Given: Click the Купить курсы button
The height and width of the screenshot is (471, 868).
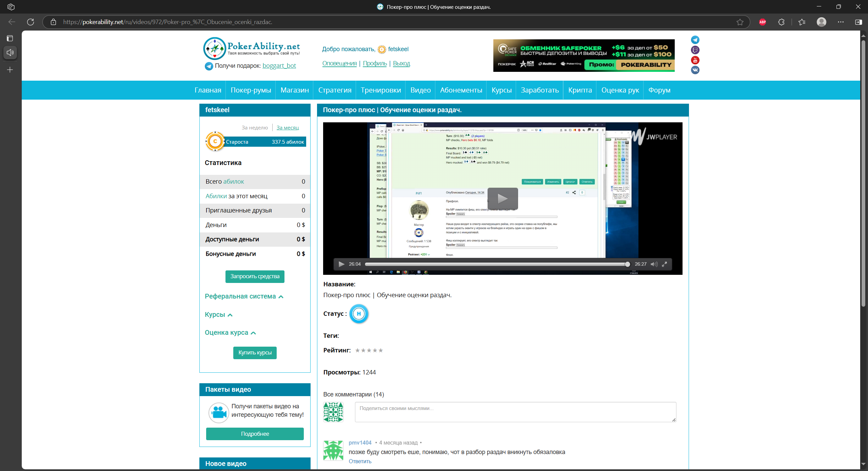Looking at the screenshot, I should [x=255, y=353].
